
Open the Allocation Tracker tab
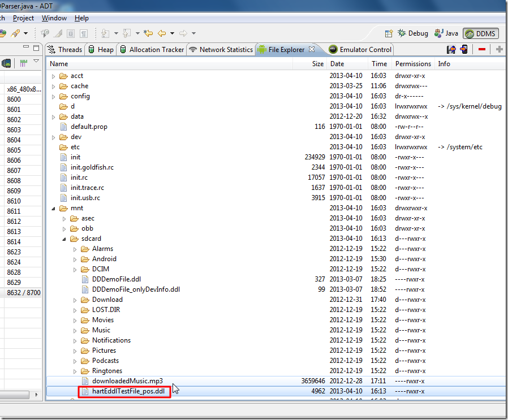click(x=152, y=50)
